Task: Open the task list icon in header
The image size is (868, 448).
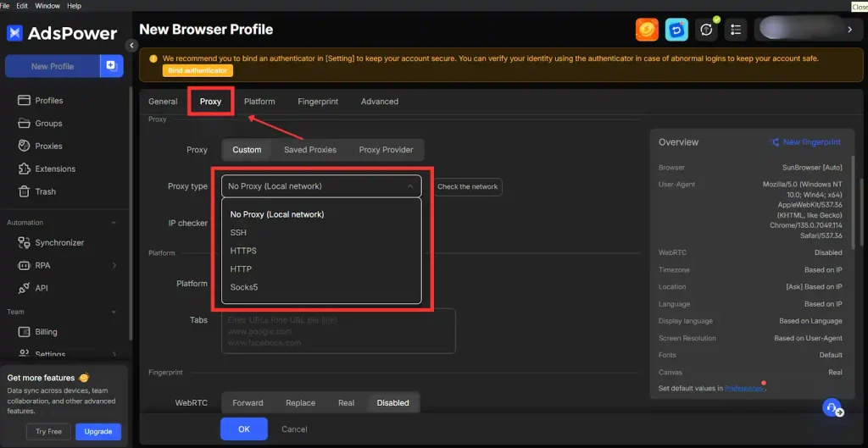Action: [x=736, y=30]
